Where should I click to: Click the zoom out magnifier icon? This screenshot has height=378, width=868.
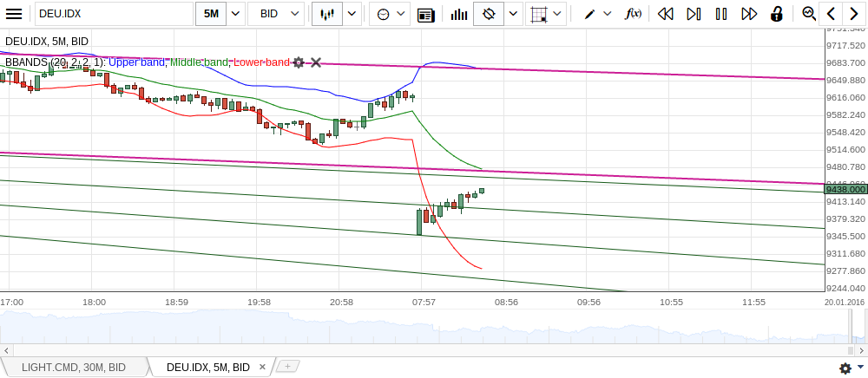pyautogui.click(x=809, y=14)
